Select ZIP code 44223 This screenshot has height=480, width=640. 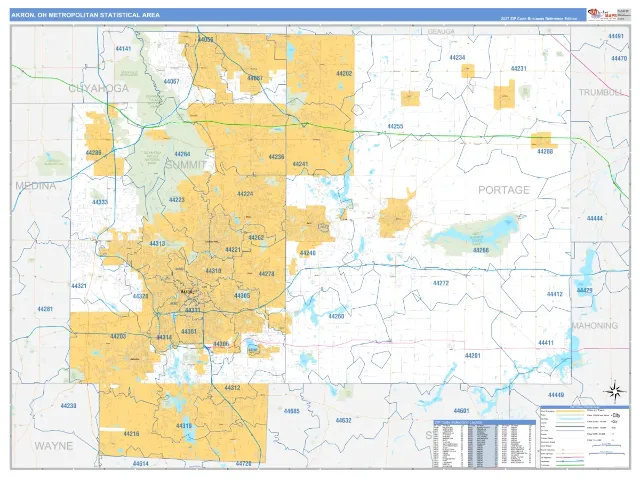tap(177, 200)
